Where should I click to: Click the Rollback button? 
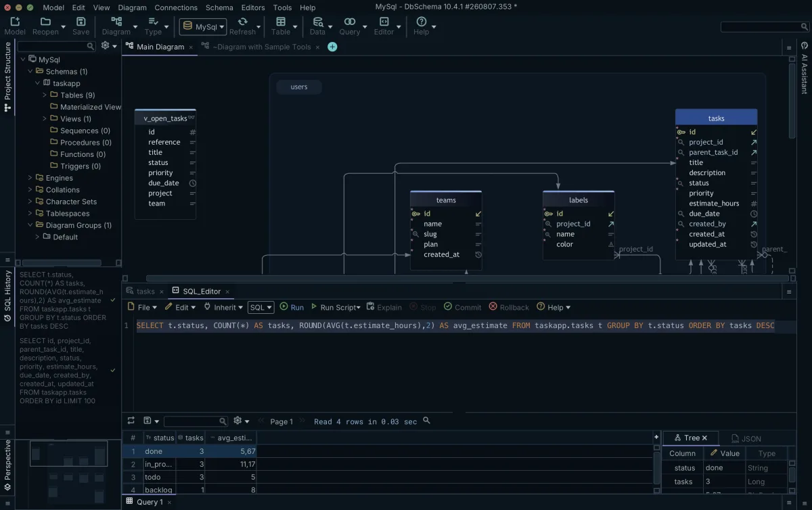[x=509, y=307]
